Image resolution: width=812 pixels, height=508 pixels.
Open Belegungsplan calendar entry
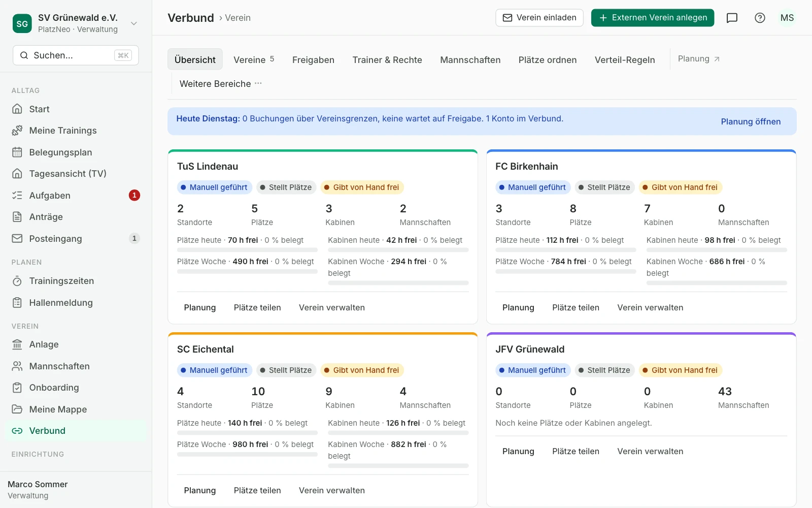76,152
